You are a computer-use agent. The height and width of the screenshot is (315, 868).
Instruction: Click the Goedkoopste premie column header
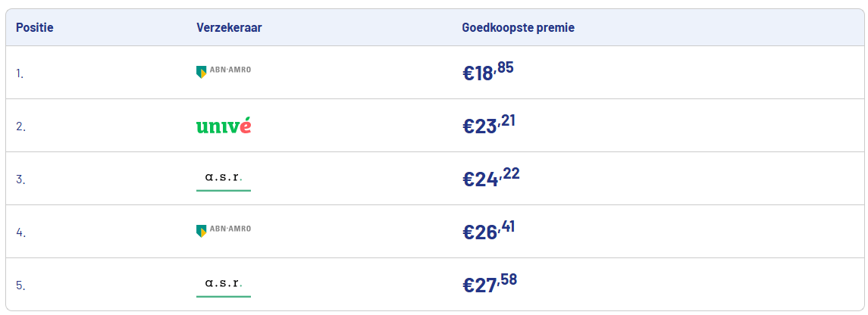(518, 28)
